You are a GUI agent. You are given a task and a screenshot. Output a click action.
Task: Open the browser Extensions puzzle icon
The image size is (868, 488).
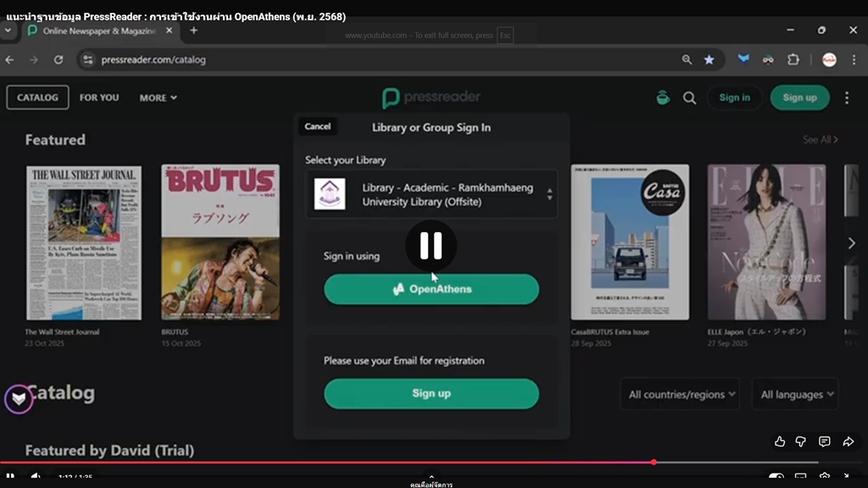click(x=793, y=60)
